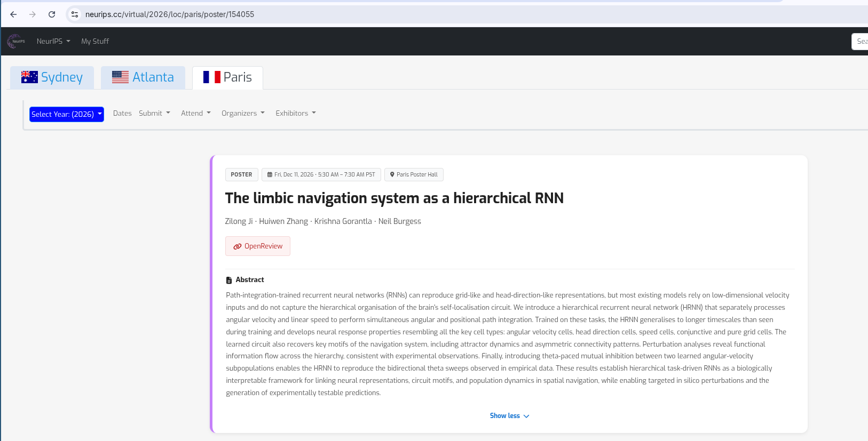Click the document icon beside Abstract
Image resolution: width=868 pixels, height=441 pixels.
[x=229, y=280]
